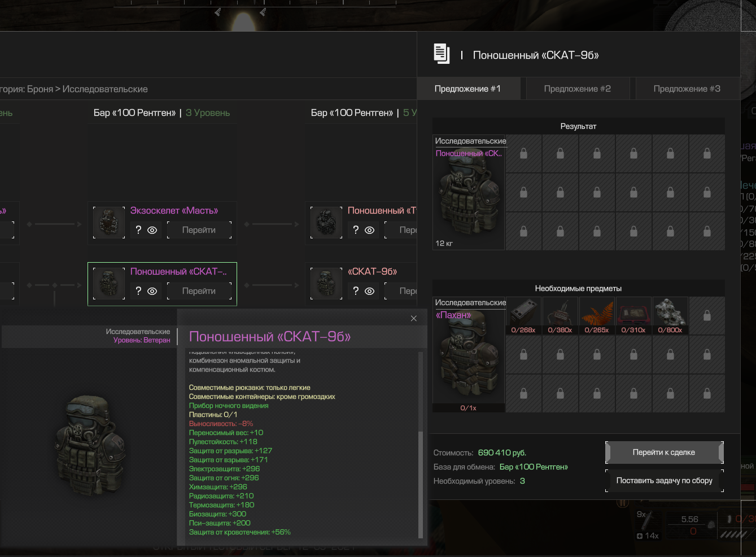Click the Пси-защита: +200 stat line
Viewport: 756px width, 557px height.
tap(220, 523)
